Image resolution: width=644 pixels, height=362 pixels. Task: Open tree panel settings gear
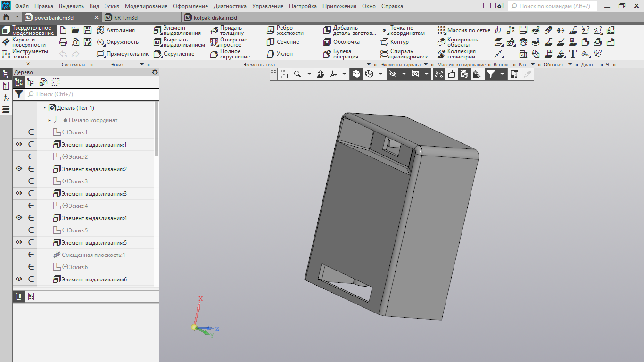(x=155, y=72)
